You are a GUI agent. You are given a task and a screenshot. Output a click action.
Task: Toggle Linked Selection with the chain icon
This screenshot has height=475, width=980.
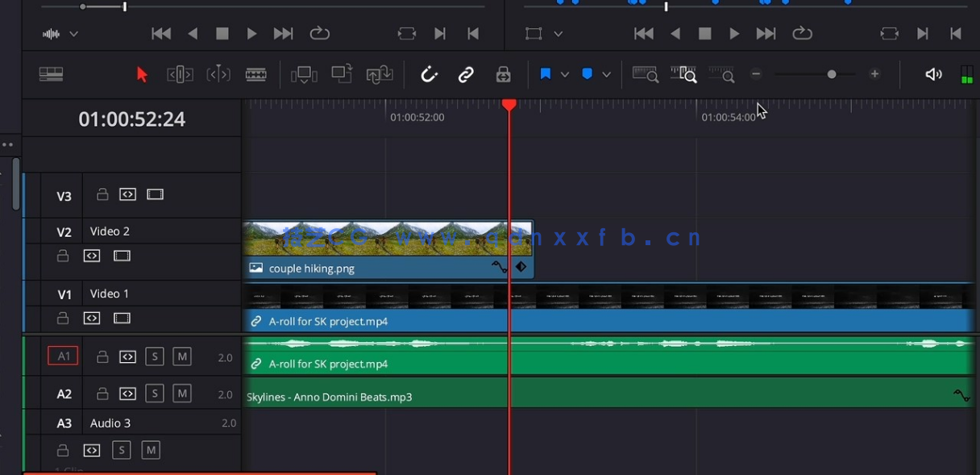click(x=466, y=73)
